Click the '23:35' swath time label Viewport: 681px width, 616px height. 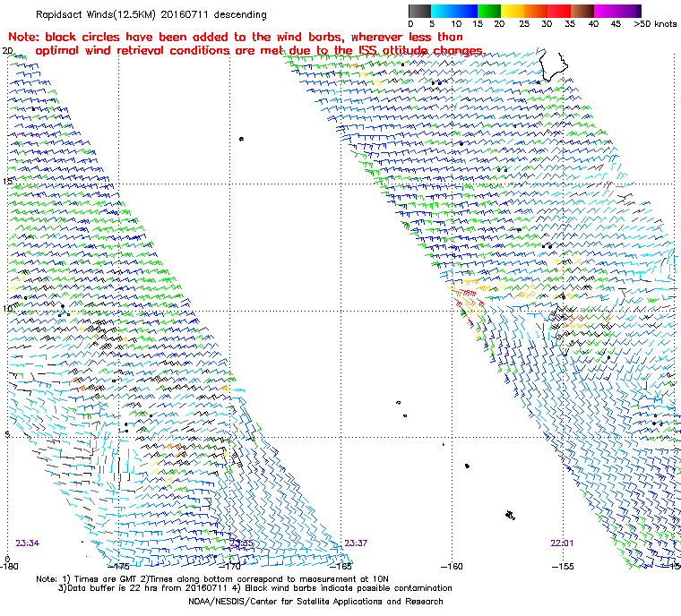(x=241, y=543)
